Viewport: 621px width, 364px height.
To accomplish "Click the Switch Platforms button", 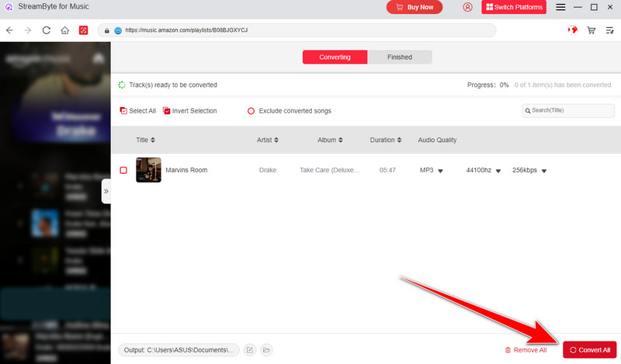I will 514,7.
